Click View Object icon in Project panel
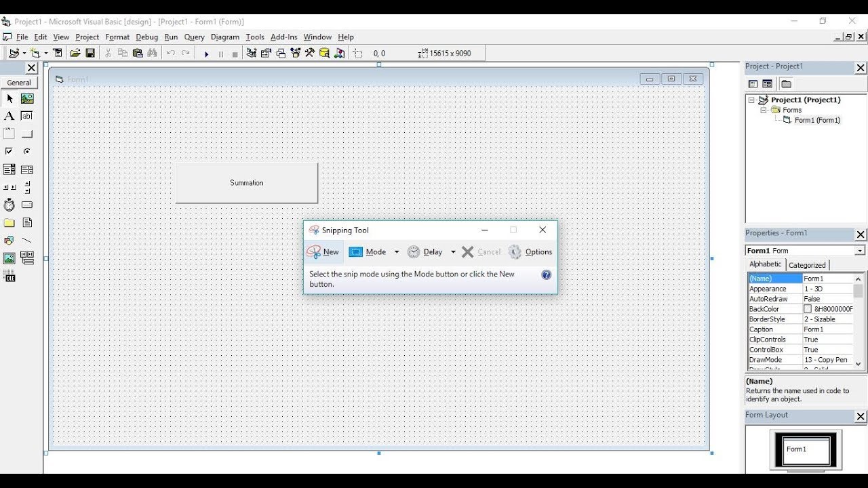Image resolution: width=868 pixels, height=488 pixels. (x=767, y=84)
